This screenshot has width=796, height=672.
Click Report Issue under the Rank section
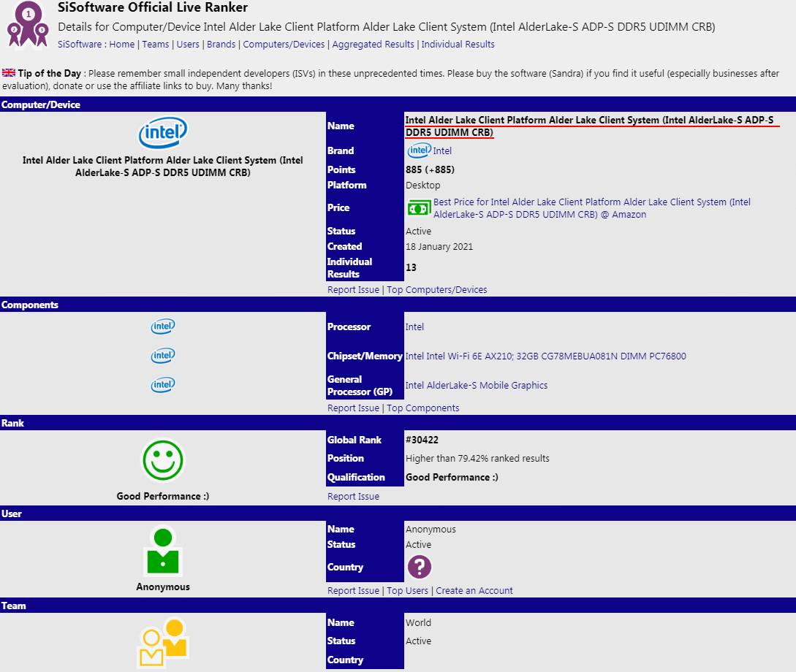(x=353, y=496)
